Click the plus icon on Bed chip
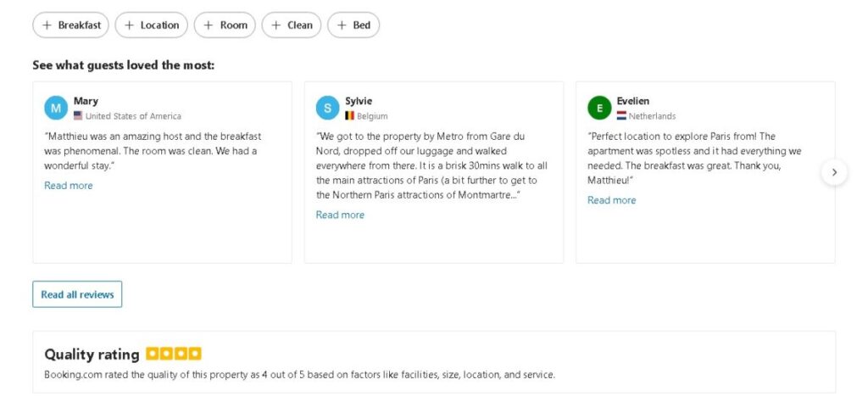This screenshot has height=402, width=868. [x=342, y=25]
